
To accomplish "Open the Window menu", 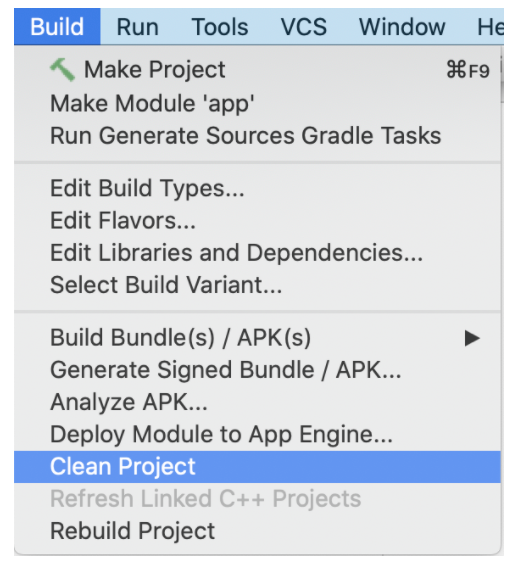I will coord(402,27).
